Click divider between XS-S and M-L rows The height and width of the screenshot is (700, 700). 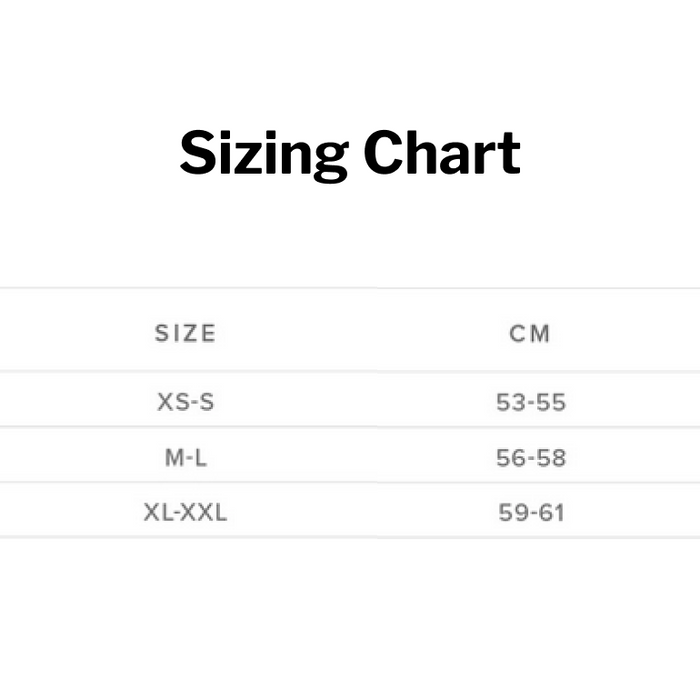point(350,428)
